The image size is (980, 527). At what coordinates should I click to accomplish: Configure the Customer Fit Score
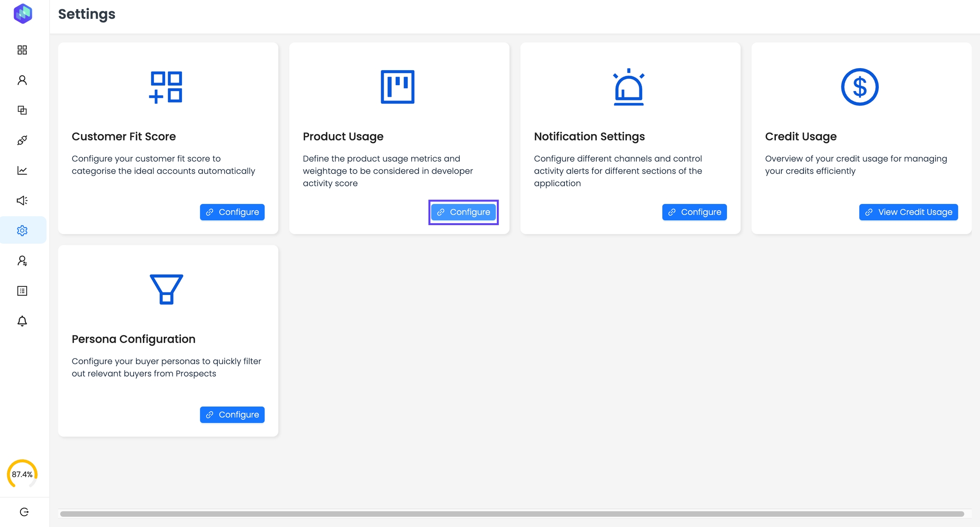pos(232,212)
